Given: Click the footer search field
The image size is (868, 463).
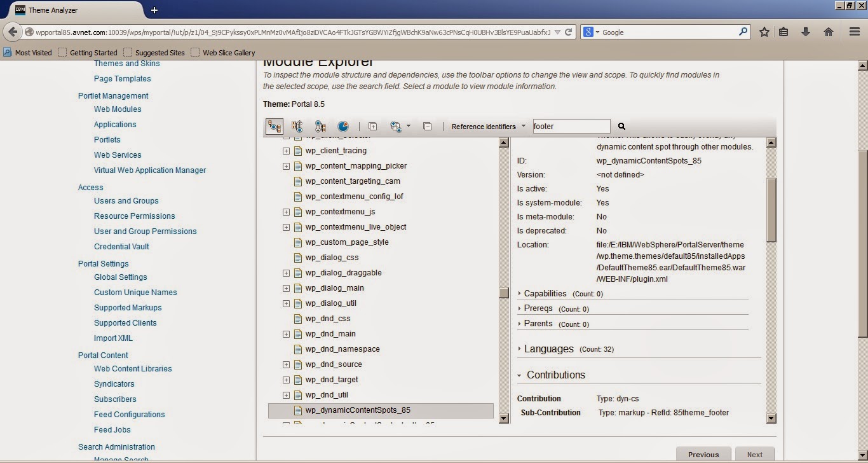Looking at the screenshot, I should (x=571, y=127).
